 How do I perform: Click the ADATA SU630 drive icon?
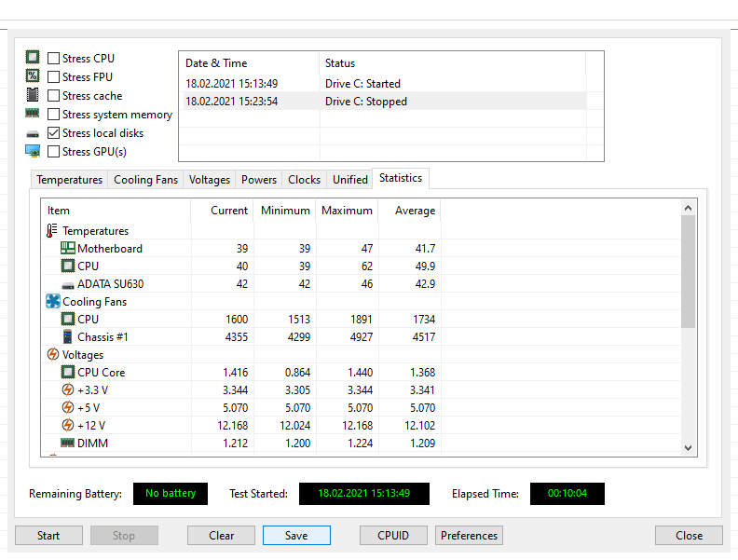pos(68,285)
